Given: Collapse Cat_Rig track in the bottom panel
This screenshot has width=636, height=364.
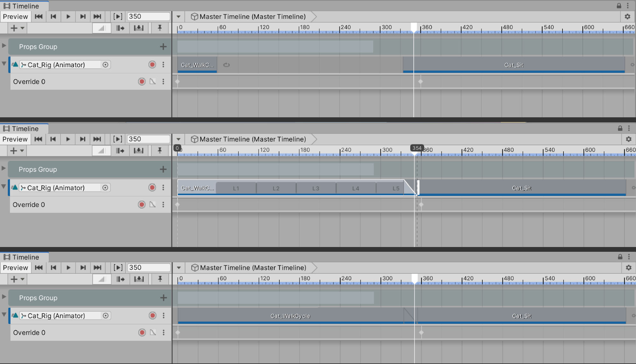Looking at the screenshot, I should [4, 315].
